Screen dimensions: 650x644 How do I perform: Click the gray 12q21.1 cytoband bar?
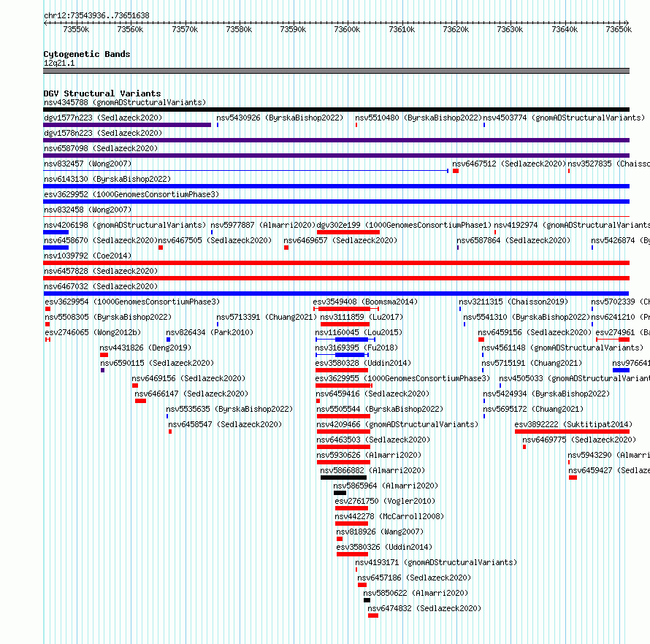tap(336, 71)
